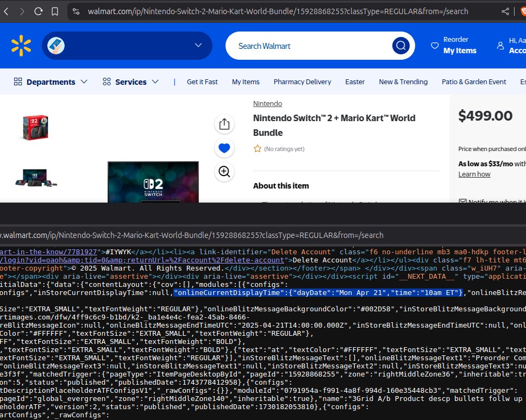526x420 pixels.
Task: Select the console and accessories thumbnail
Action: tap(36, 178)
